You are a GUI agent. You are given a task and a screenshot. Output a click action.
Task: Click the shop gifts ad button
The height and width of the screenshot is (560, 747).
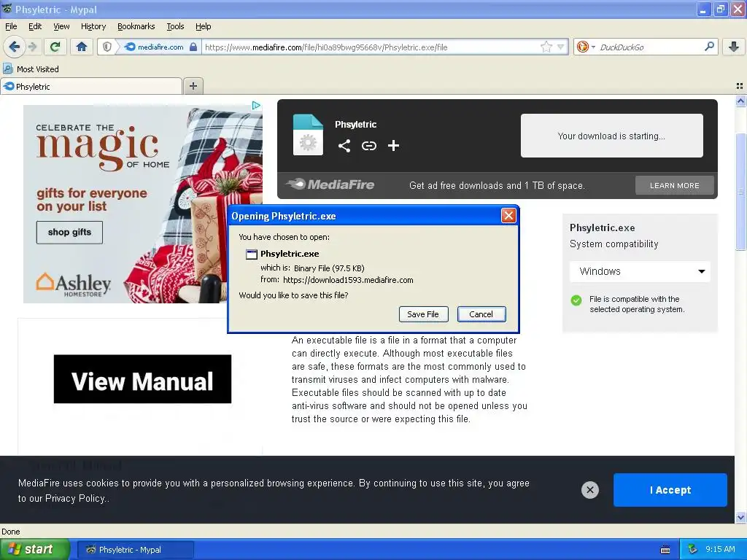click(69, 233)
